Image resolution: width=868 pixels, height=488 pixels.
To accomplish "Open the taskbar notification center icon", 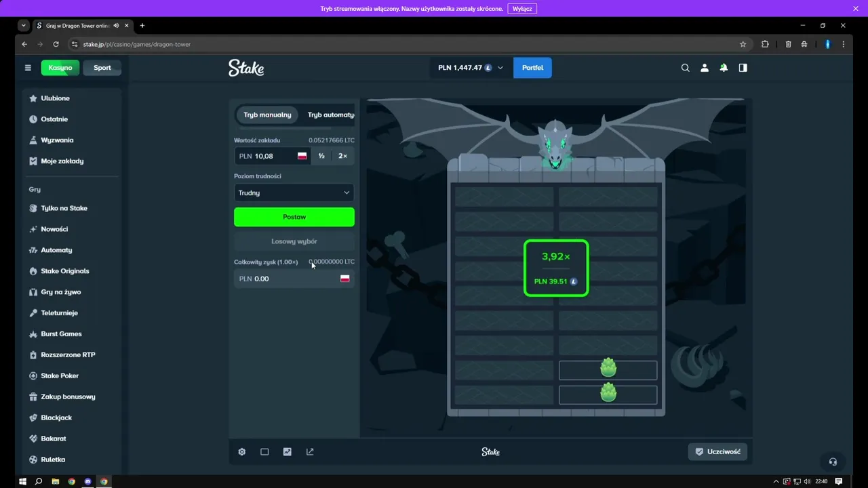I will (839, 481).
